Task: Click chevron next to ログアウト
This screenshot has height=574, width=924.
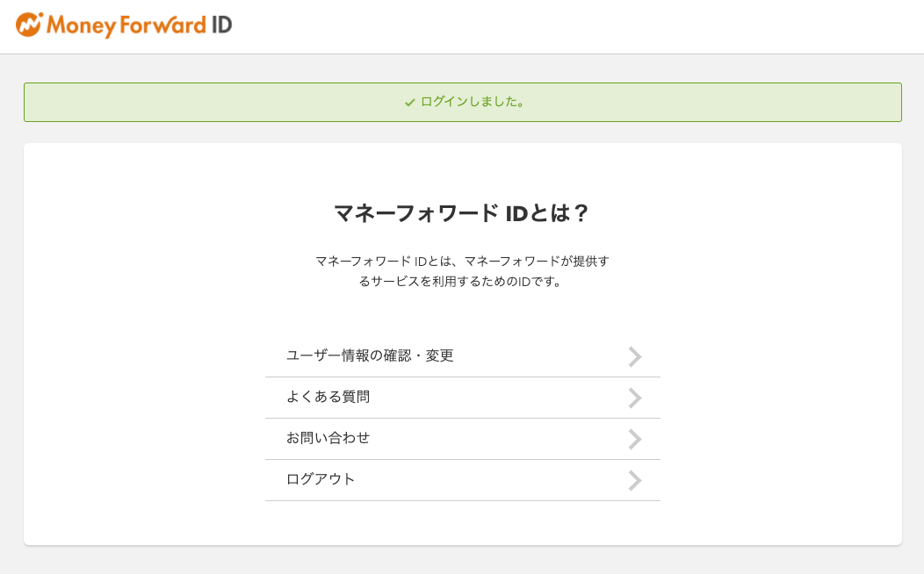Action: pos(635,480)
